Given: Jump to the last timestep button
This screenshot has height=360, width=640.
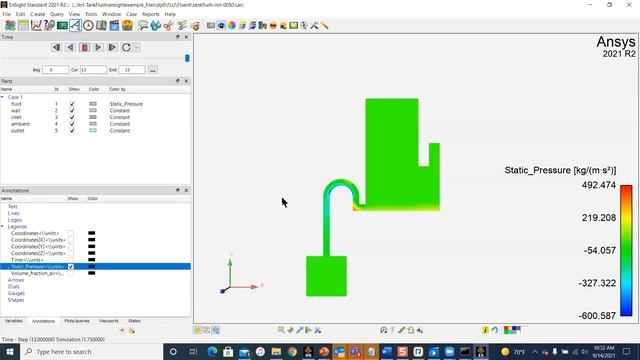Looking at the screenshot, I should tap(112, 47).
